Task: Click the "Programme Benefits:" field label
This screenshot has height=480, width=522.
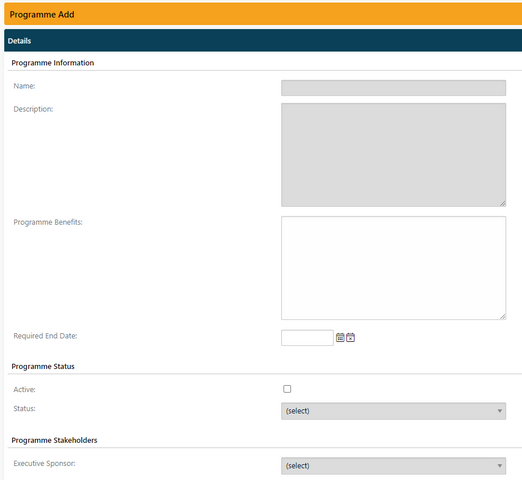Action: [x=48, y=222]
